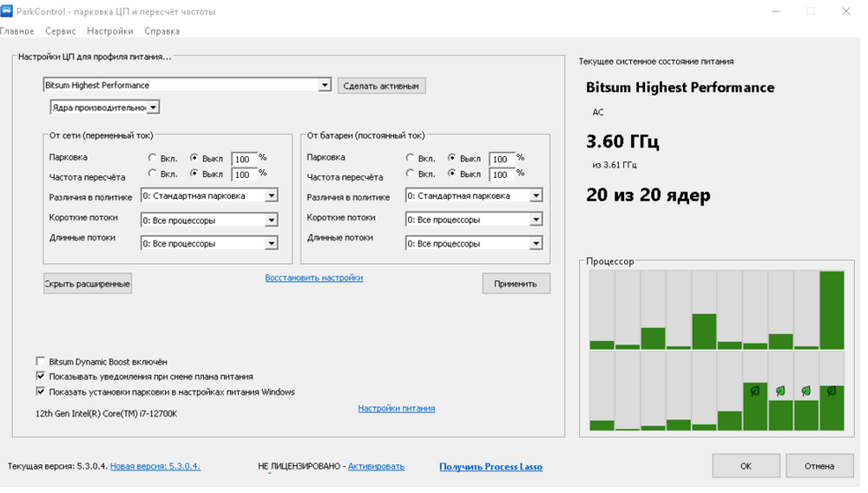This screenshot has height=493, width=868.
Task: Click the Активировать license link
Action: [x=377, y=466]
